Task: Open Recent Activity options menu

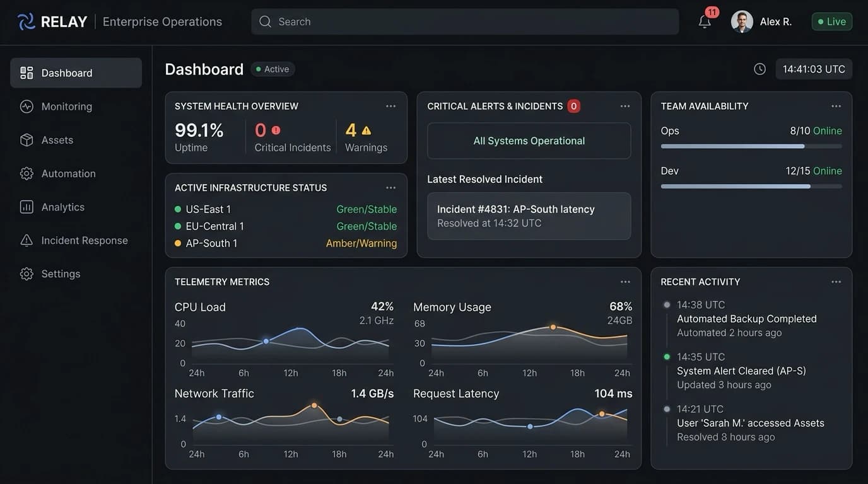Action: pos(836,282)
